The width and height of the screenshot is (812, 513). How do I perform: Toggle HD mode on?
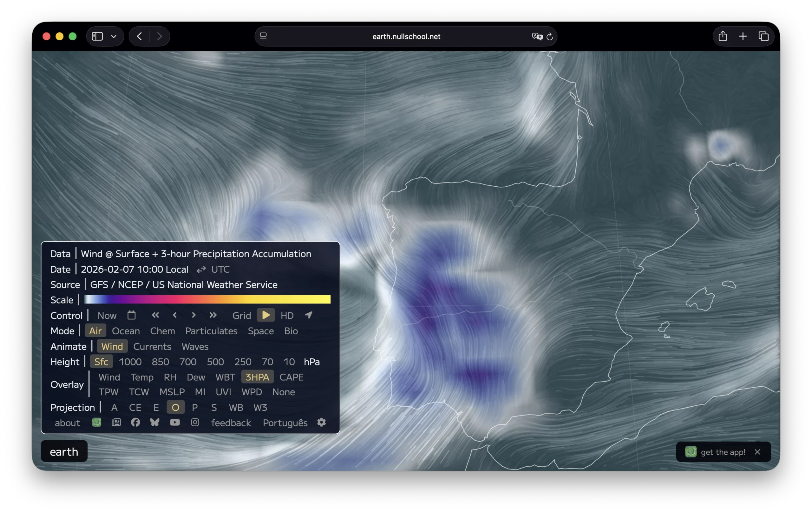[x=287, y=316]
